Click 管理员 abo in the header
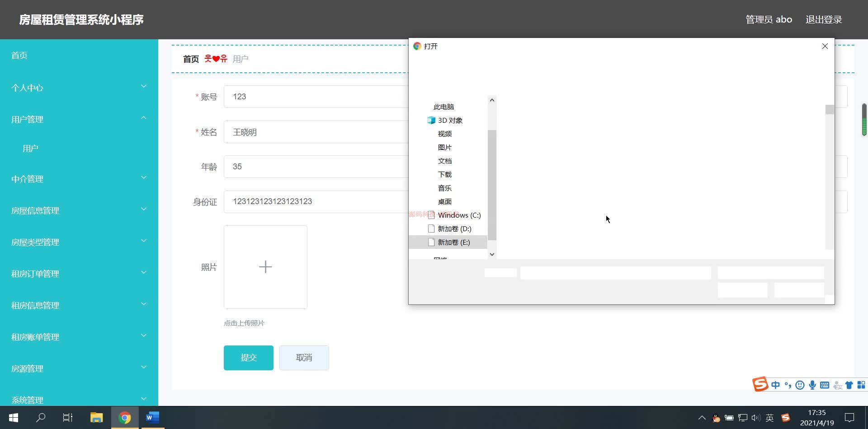Viewport: 868px width, 429px height. (x=769, y=19)
